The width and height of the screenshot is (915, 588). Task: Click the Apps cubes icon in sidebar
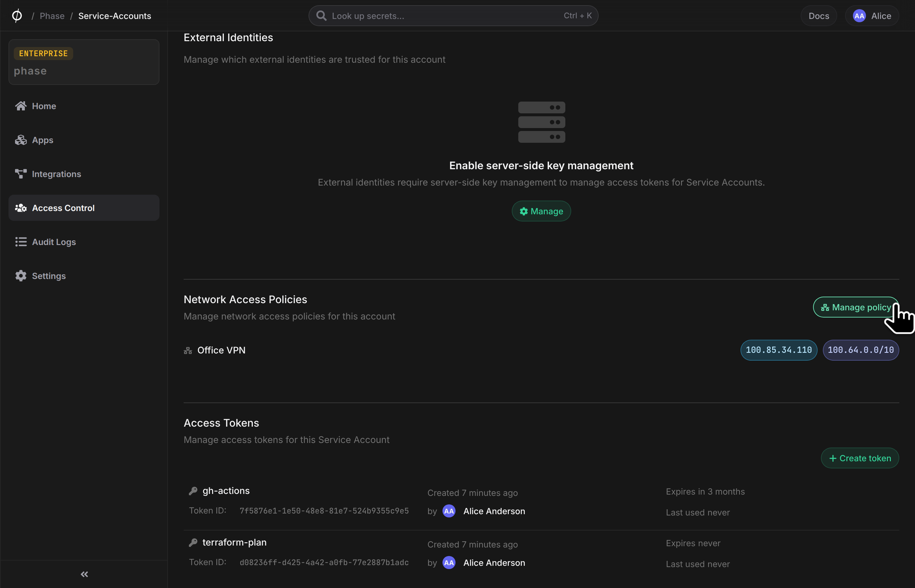21,140
